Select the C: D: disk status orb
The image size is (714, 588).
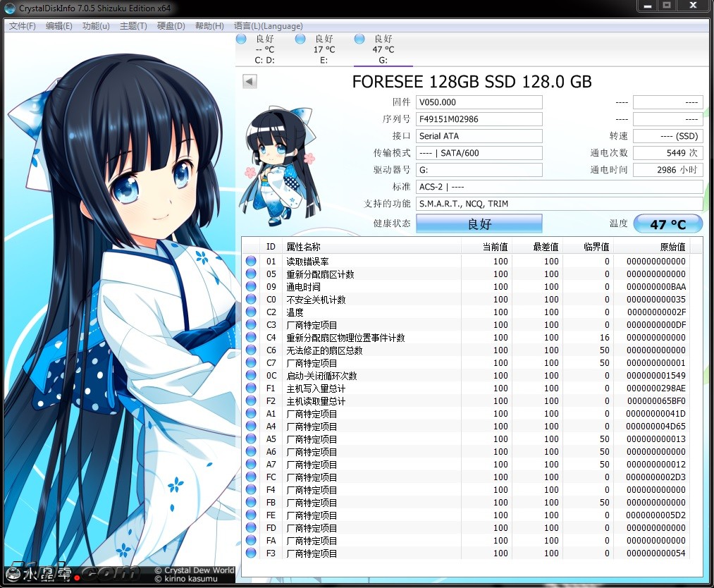[241, 39]
